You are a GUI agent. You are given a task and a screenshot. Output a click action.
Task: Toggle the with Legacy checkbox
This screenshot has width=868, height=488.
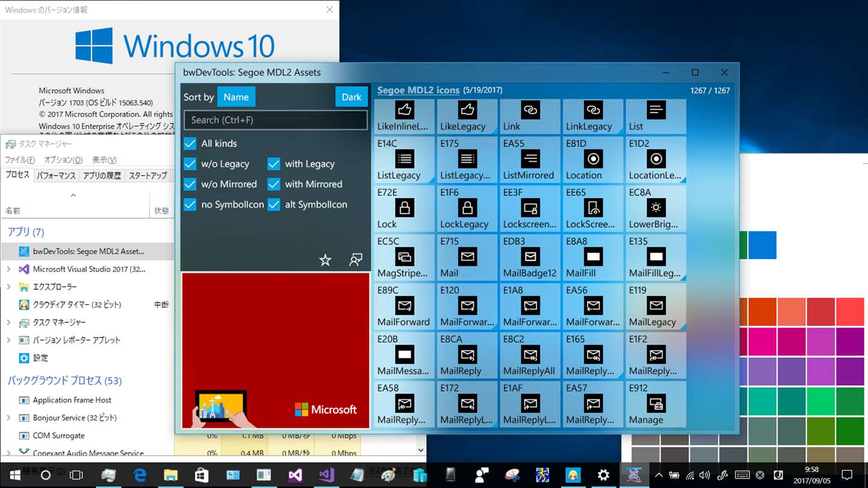pos(274,164)
